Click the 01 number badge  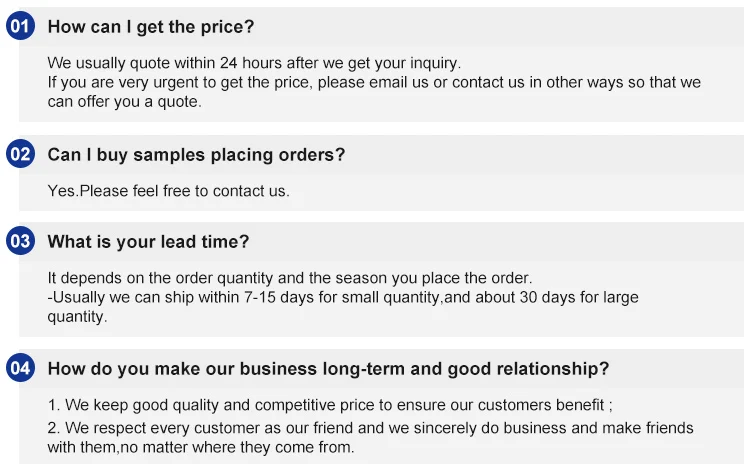20,27
